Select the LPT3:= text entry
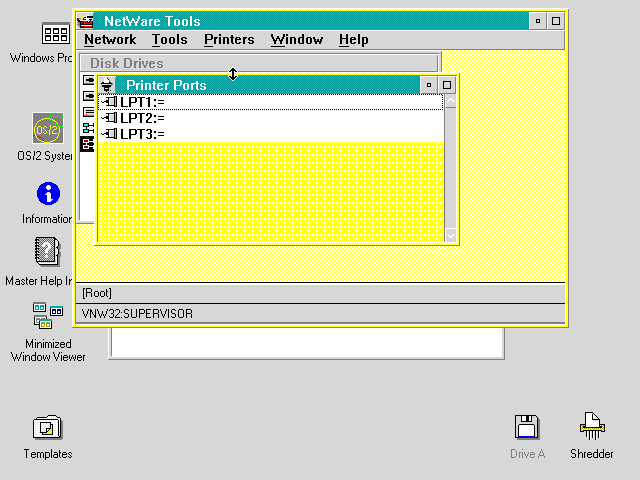Screen dimensions: 640x480 pos(142,134)
